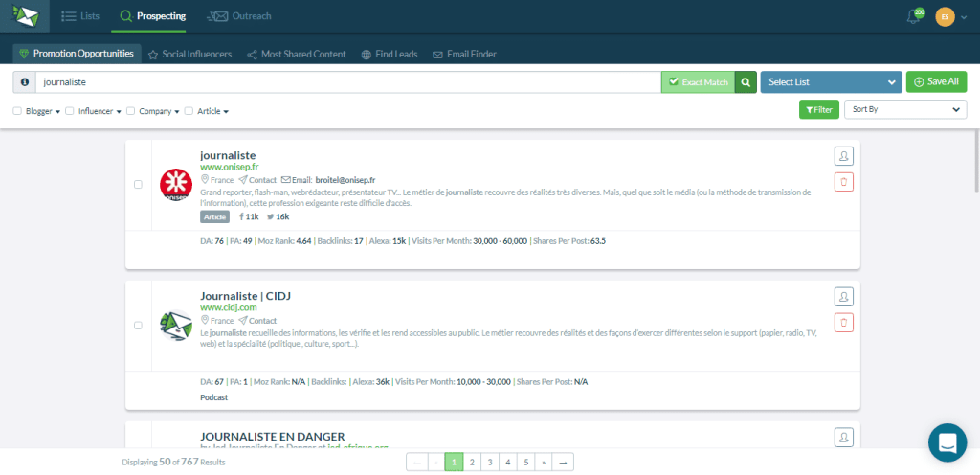Go to results page 2

(x=472, y=463)
